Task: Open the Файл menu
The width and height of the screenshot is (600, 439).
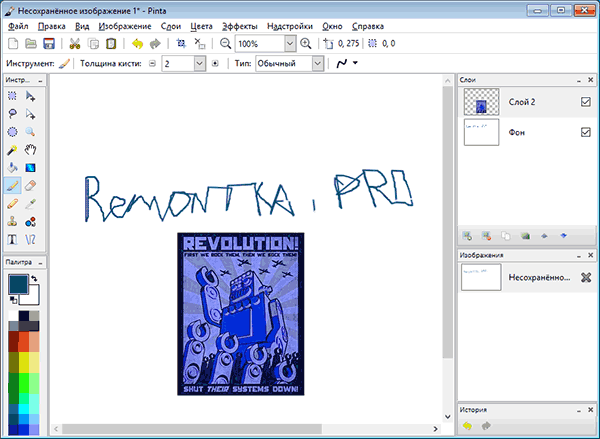Action: 18,26
